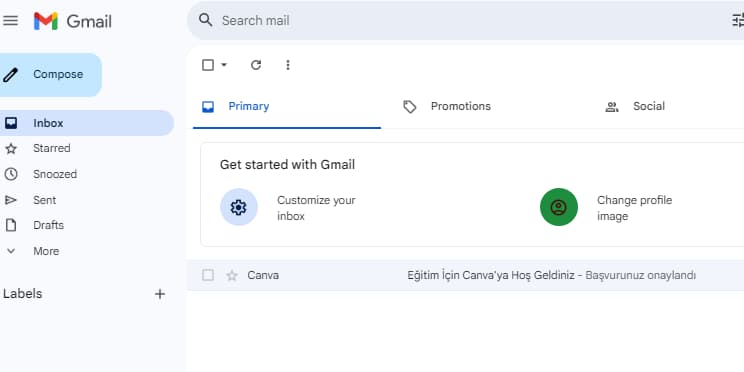Expand the More sidebar section
This screenshot has height=372, width=744.
[46, 251]
